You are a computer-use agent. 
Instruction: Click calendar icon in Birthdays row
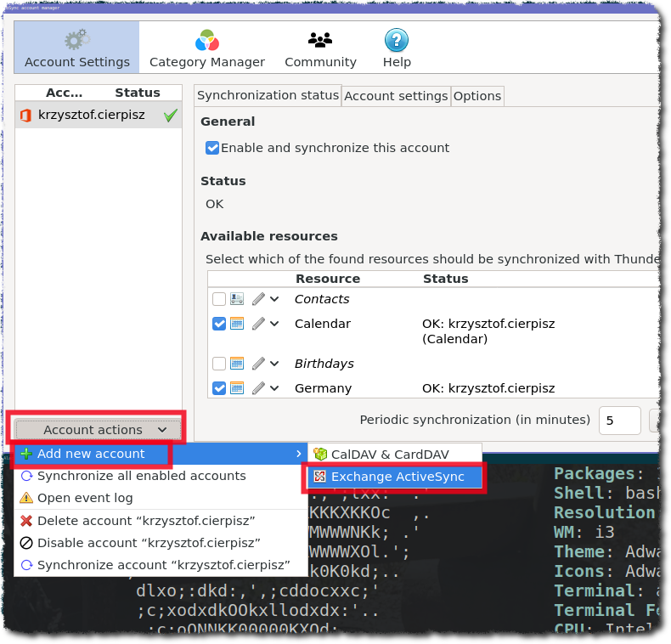click(237, 364)
